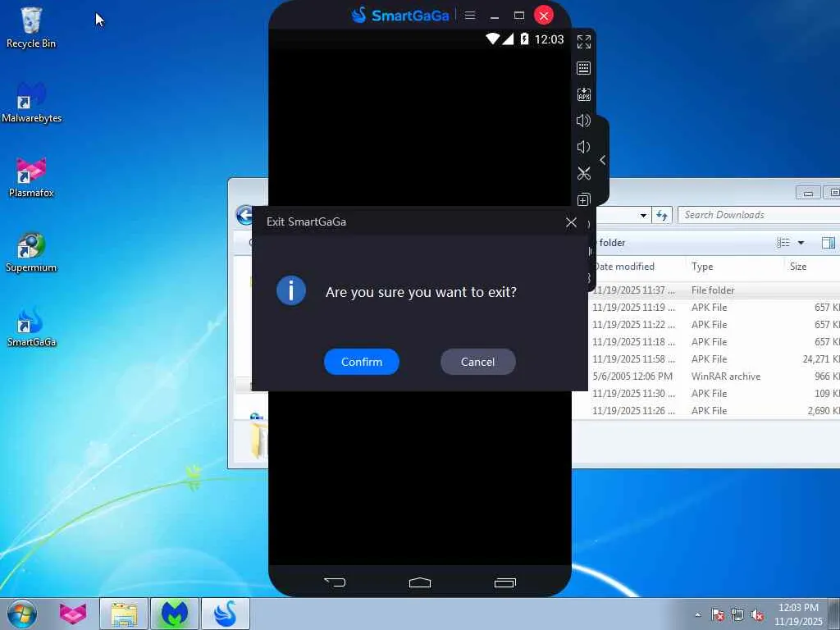The image size is (840, 630).
Task: Open the keyboard mapping icon
Action: [x=584, y=68]
